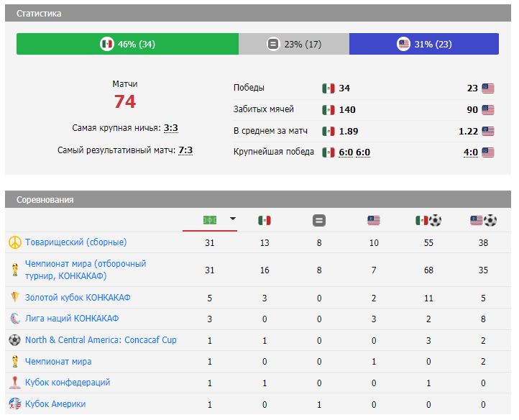Click the Copa America tournament icon

coord(14,404)
